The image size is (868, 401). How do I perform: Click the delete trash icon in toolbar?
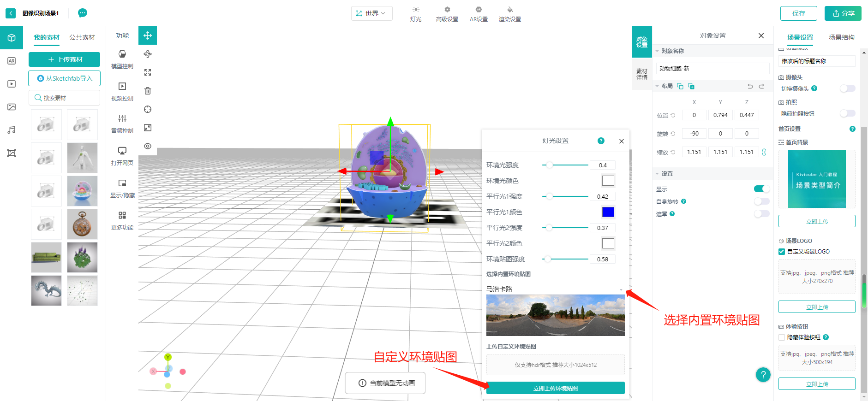coord(148,91)
